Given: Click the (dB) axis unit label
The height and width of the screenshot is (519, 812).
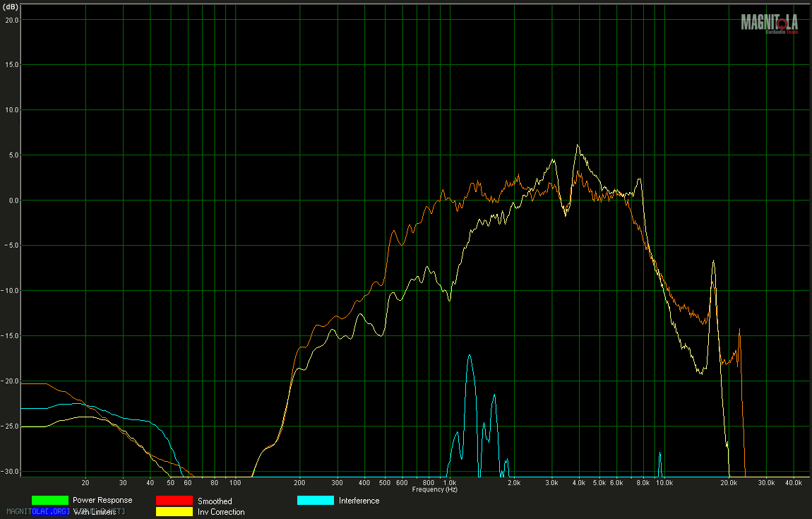Looking at the screenshot, I should pyautogui.click(x=11, y=6).
